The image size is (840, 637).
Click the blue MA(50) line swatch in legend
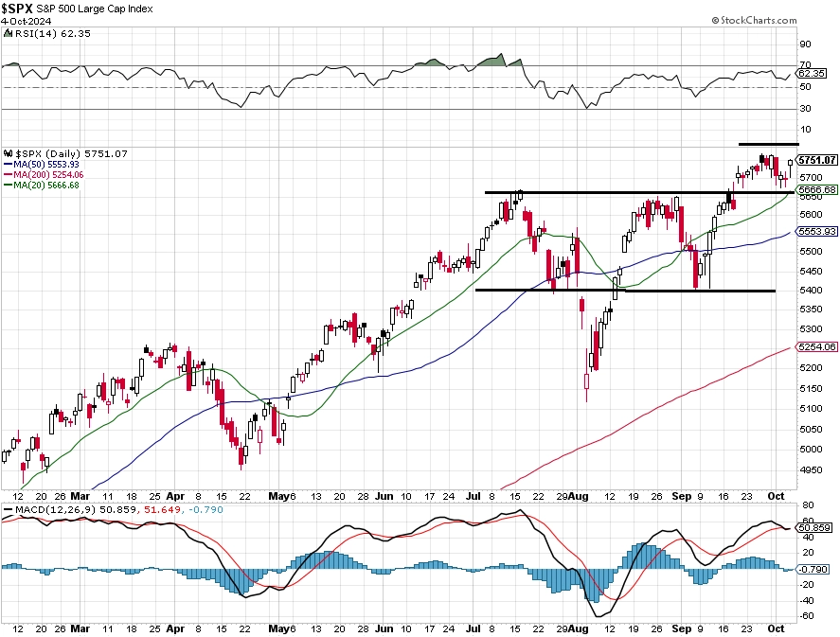coord(8,165)
